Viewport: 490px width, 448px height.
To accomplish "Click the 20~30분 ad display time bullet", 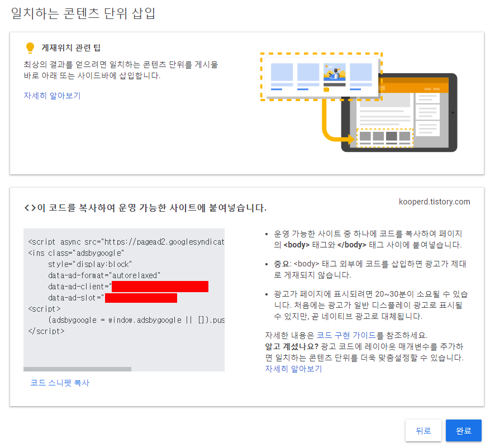I will [x=370, y=305].
